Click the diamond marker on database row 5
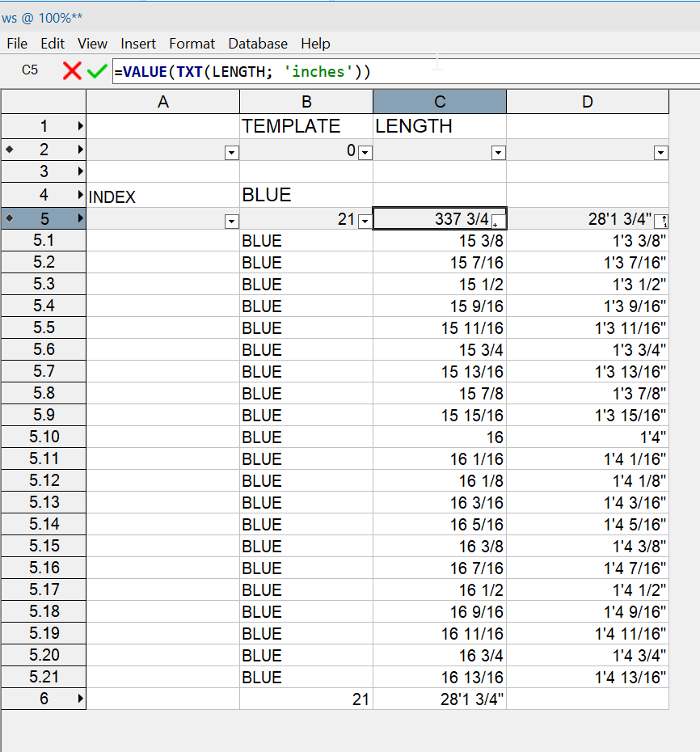 pyautogui.click(x=9, y=218)
